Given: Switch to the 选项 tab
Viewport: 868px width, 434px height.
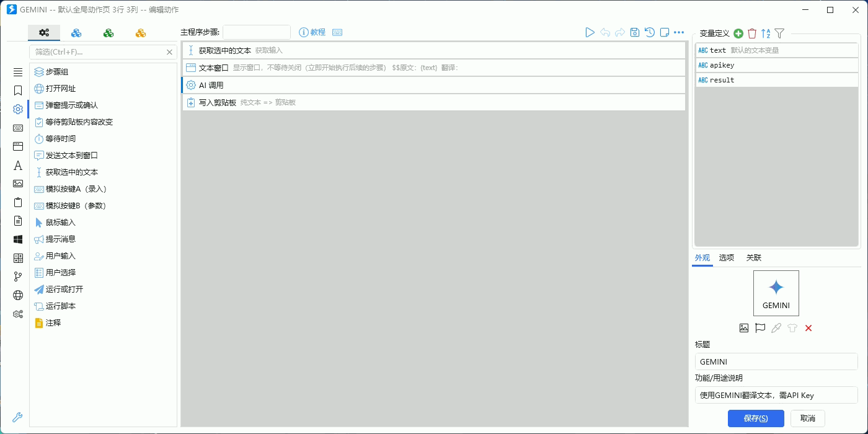Looking at the screenshot, I should pos(726,258).
